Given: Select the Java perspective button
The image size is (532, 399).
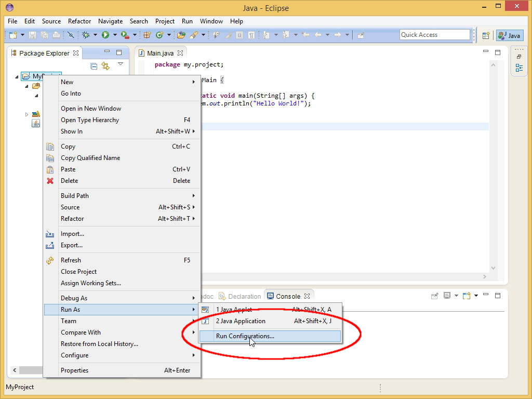Looking at the screenshot, I should pos(510,35).
